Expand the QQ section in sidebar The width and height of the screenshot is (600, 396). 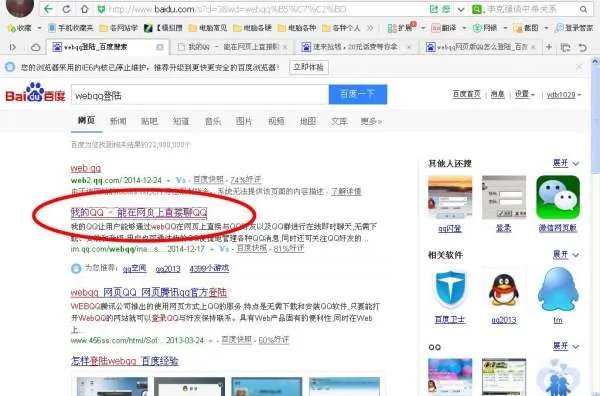566,346
